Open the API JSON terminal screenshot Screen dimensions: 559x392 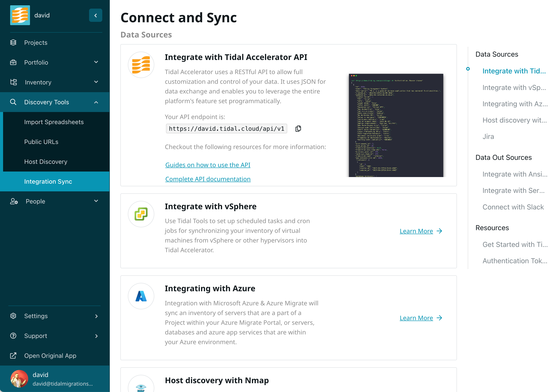[x=396, y=125]
